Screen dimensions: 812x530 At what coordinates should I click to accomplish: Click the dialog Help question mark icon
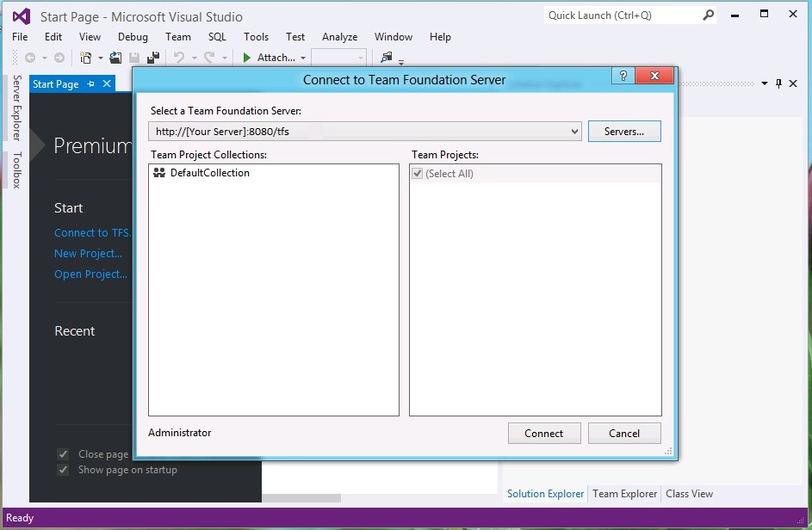click(623, 77)
